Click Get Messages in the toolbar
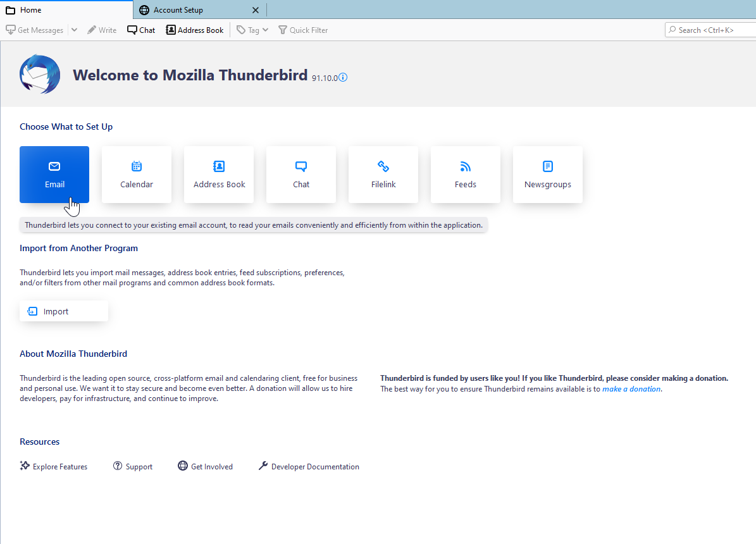 (x=35, y=30)
